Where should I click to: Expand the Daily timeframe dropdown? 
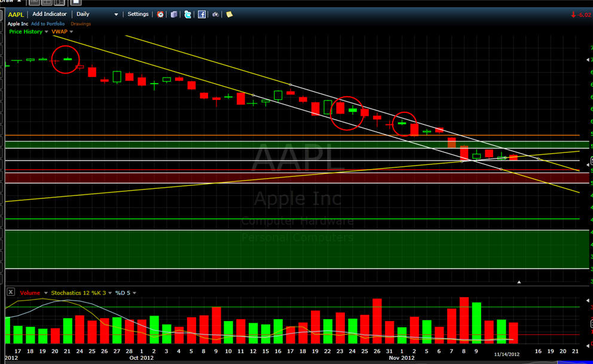pos(116,14)
